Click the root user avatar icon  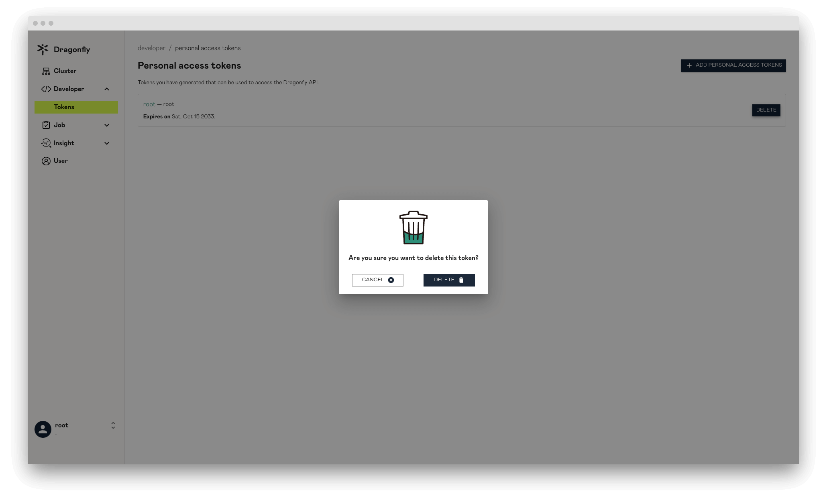click(43, 429)
